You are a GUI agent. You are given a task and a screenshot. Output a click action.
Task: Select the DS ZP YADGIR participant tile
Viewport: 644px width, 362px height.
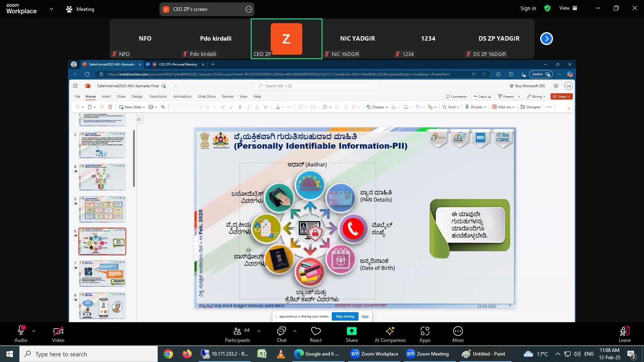(499, 39)
